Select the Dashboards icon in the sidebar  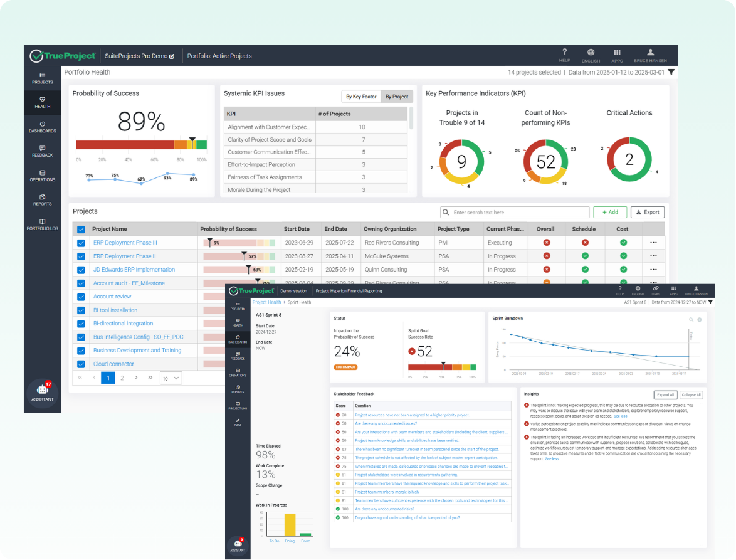pyautogui.click(x=42, y=126)
